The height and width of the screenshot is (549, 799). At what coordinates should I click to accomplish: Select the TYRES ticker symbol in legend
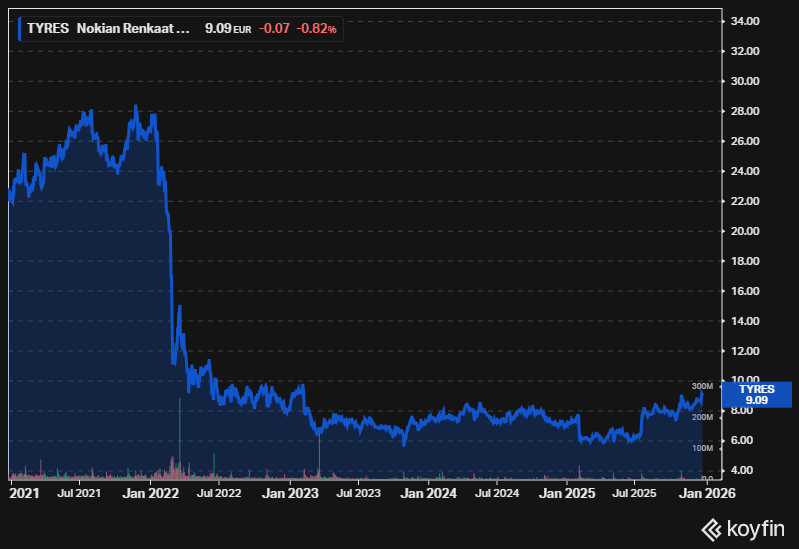pos(50,29)
